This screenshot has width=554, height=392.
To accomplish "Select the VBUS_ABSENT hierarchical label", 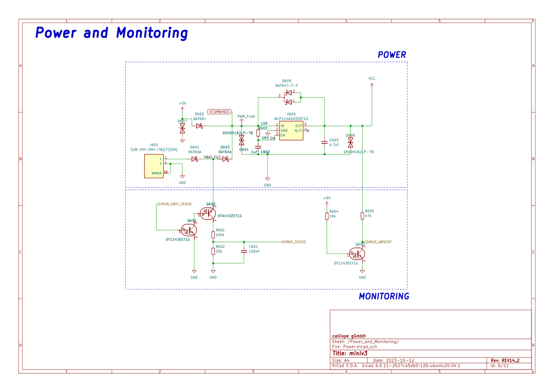I will 378,242.
